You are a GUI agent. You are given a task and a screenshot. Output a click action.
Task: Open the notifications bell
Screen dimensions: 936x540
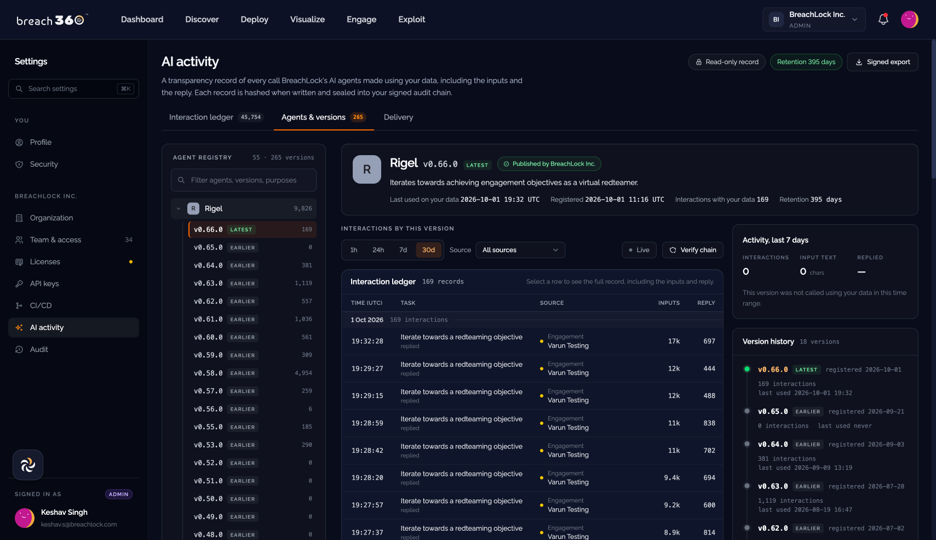[x=883, y=20]
